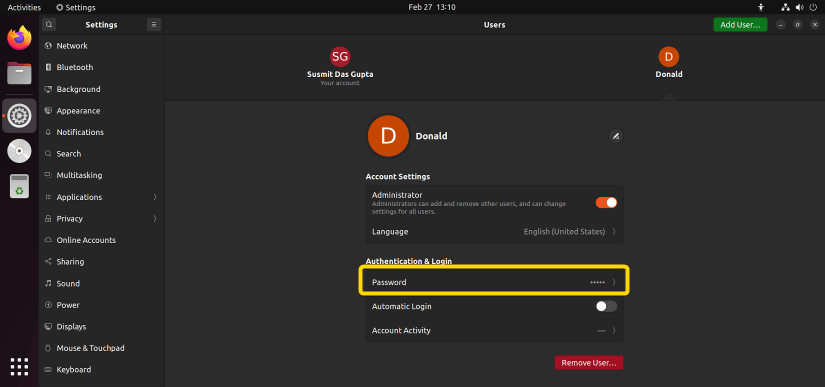Click the Search magnifier icon in sidebar list
Viewport: 825px width, 387px height.
(48, 154)
